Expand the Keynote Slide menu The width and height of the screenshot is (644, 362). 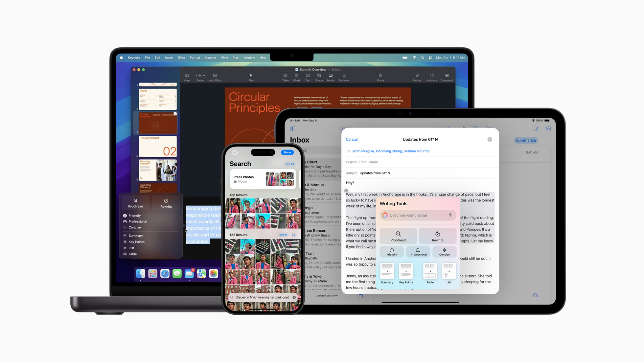(181, 57)
